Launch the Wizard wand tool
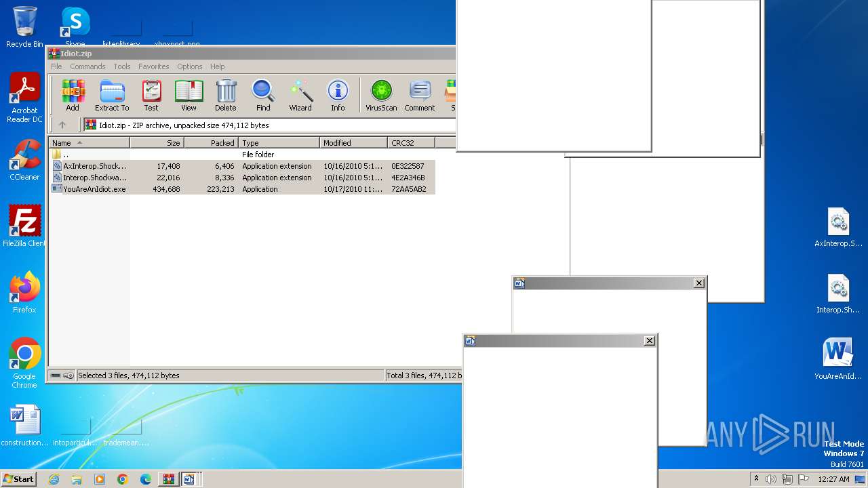 (x=300, y=95)
